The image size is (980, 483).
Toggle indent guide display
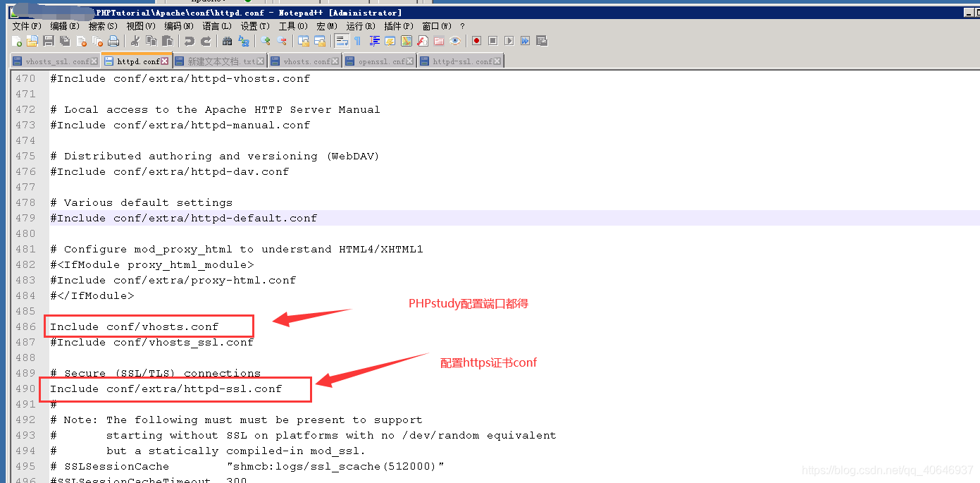point(374,41)
